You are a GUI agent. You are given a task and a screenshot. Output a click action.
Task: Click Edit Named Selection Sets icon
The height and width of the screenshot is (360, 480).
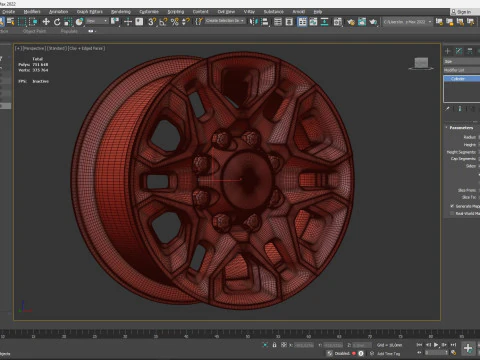pos(199,22)
